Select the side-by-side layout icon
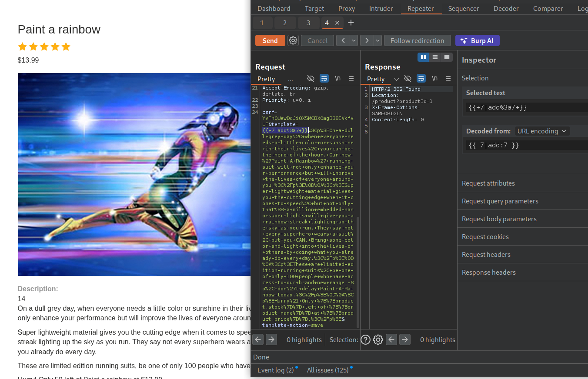Image resolution: width=588 pixels, height=379 pixels. click(x=423, y=57)
